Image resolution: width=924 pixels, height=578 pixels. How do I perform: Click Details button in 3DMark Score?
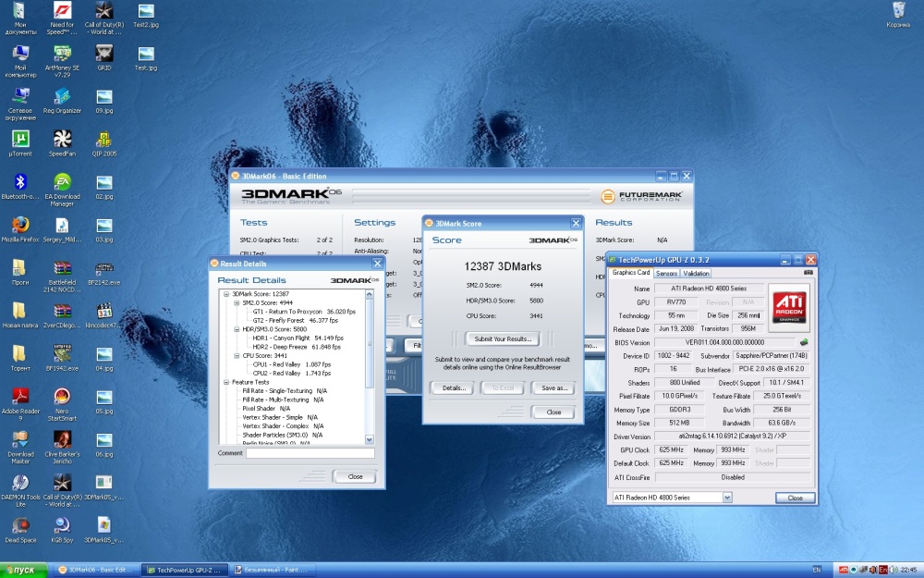(453, 388)
